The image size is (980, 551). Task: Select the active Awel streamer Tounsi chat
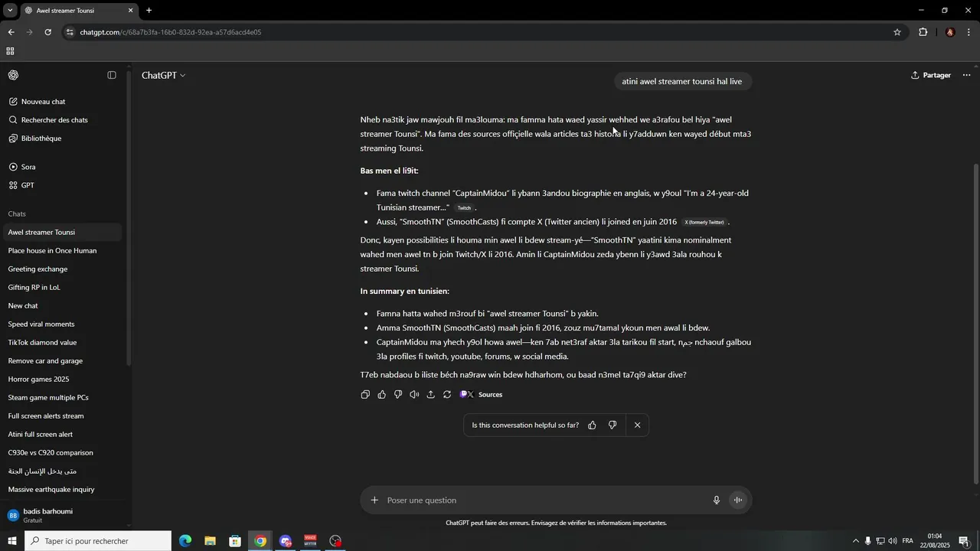pyautogui.click(x=63, y=233)
